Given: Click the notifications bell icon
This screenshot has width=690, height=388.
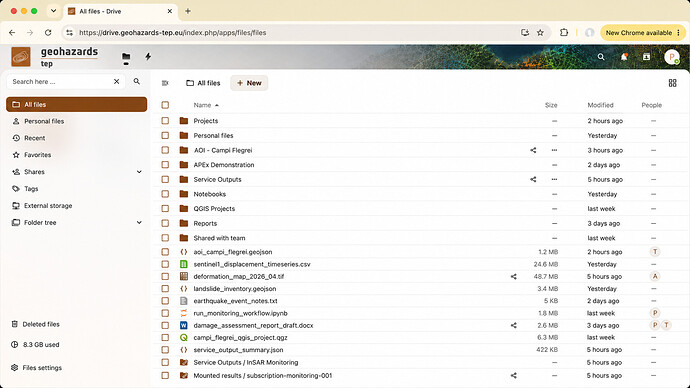Looking at the screenshot, I should point(624,57).
